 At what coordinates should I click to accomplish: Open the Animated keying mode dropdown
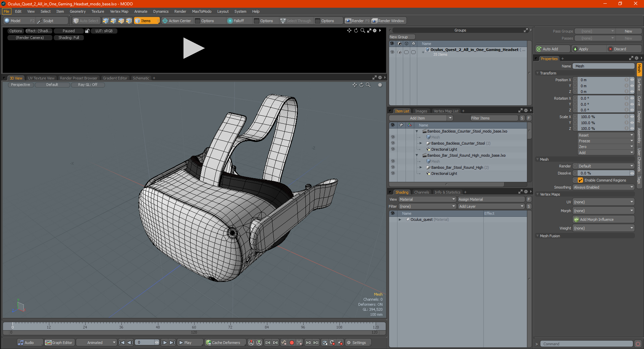(x=97, y=343)
